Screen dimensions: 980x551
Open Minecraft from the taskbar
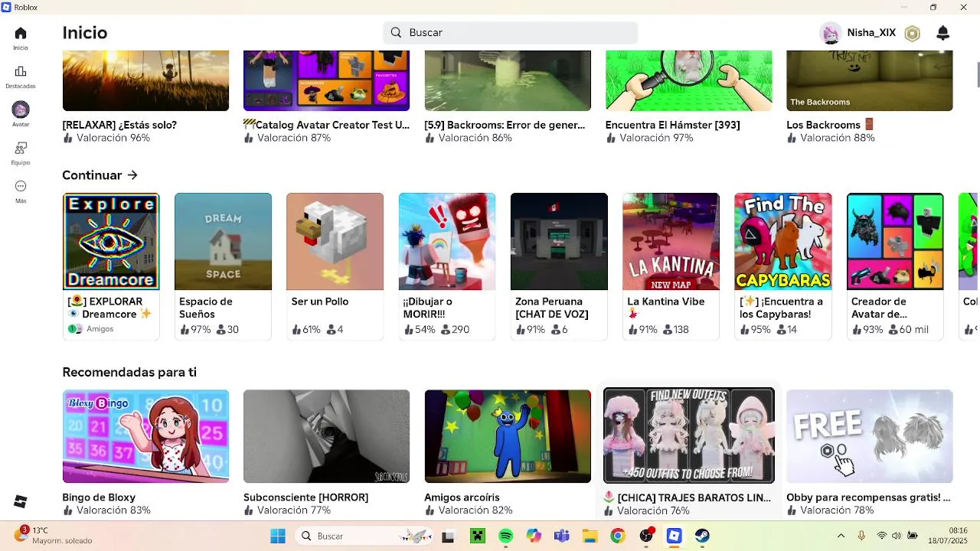[478, 536]
